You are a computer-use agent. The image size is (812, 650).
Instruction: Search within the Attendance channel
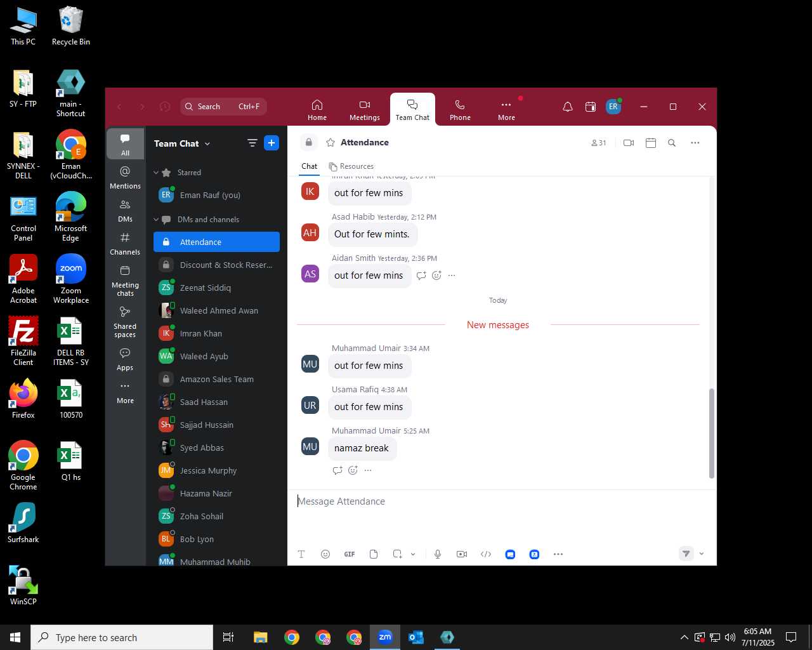[672, 143]
